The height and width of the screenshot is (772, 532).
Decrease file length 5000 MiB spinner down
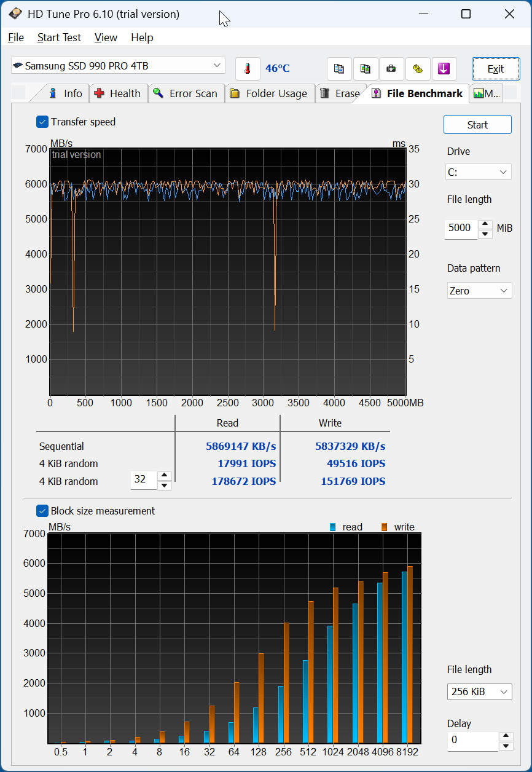coord(485,234)
